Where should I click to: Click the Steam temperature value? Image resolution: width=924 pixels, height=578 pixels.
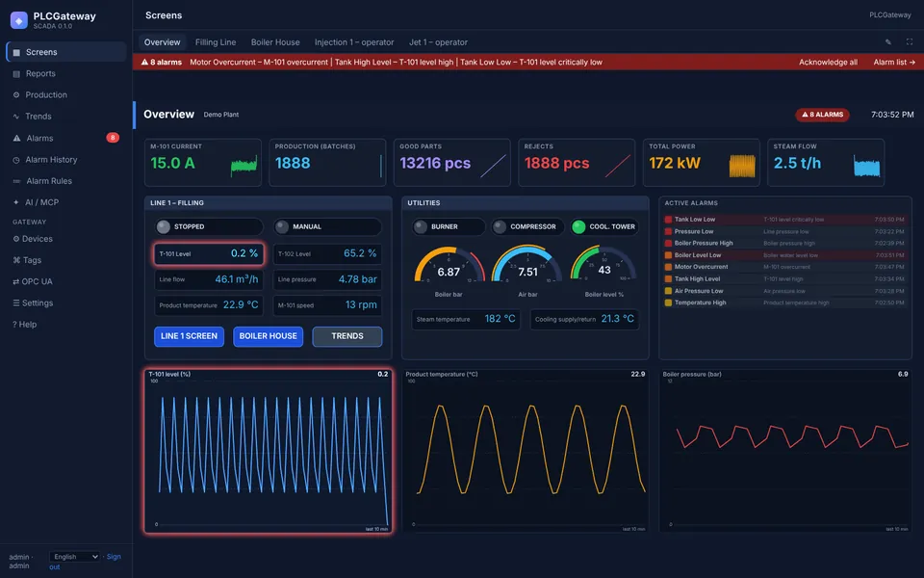point(500,319)
